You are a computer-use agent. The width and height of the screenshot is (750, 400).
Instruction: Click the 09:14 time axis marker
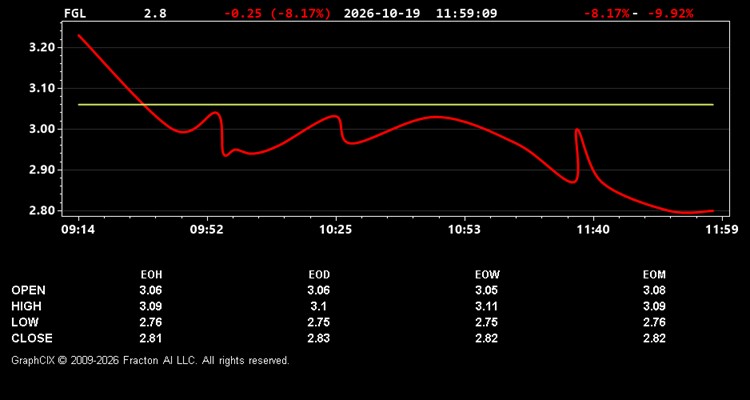(x=78, y=230)
